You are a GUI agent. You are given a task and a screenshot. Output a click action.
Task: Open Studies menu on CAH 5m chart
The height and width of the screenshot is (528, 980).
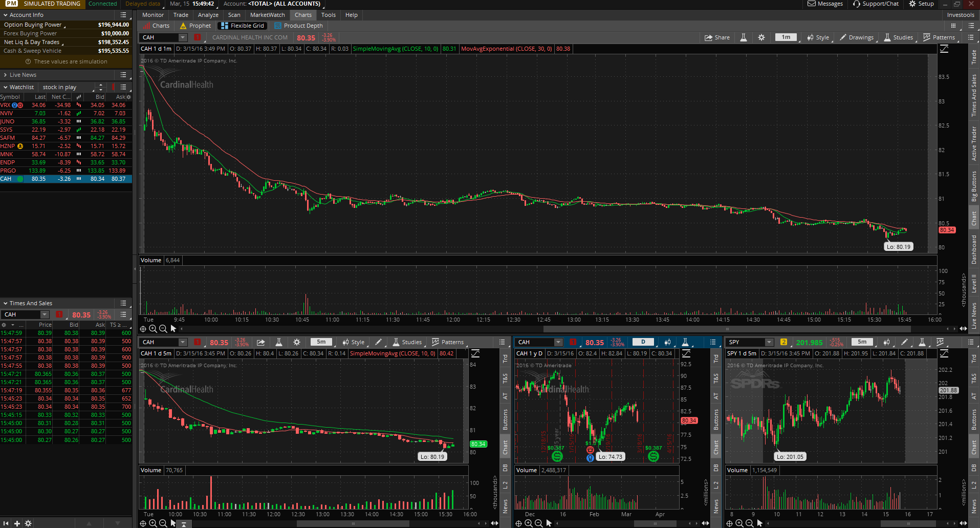click(x=407, y=342)
